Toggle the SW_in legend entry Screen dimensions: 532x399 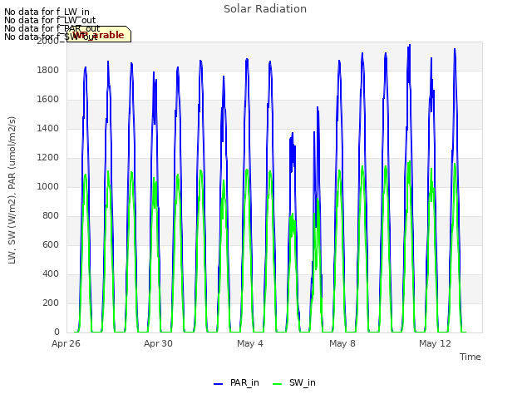coord(294,382)
